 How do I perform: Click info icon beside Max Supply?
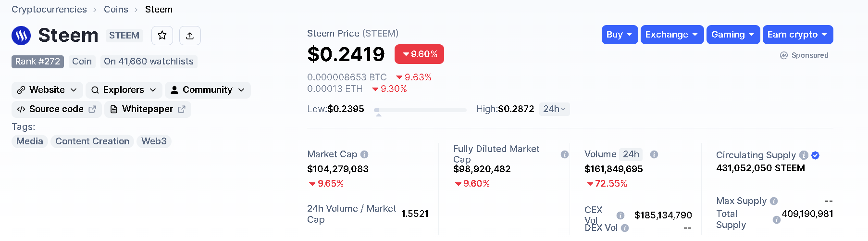tap(774, 201)
